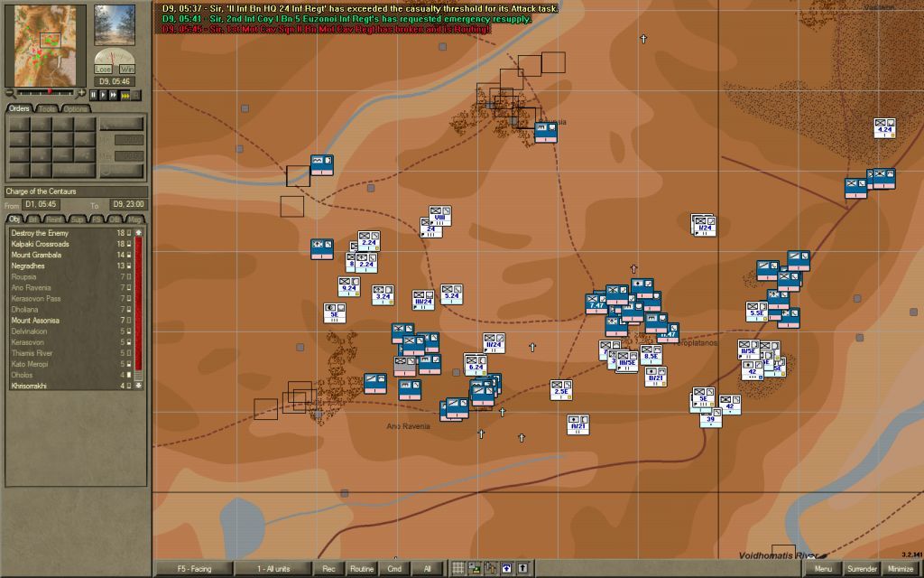Switch to the Sup tab

pyautogui.click(x=78, y=219)
